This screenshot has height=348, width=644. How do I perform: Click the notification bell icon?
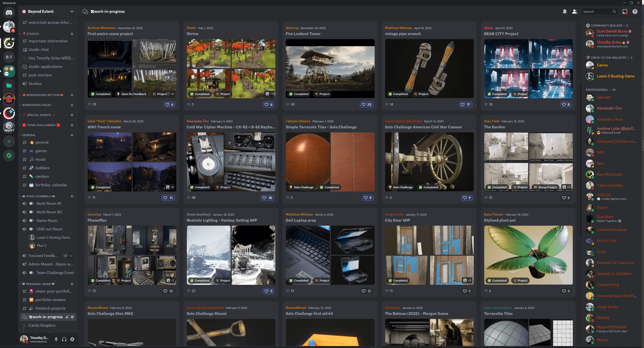click(564, 12)
